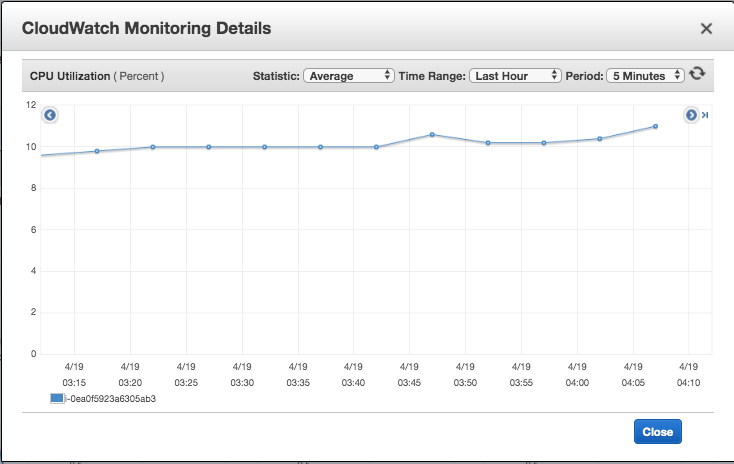Click the 04:00 time axis label
The width and height of the screenshot is (734, 464).
(x=577, y=383)
